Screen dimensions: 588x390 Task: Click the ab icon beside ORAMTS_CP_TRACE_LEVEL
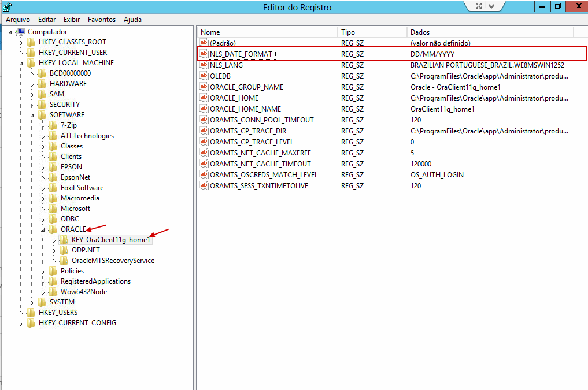tap(204, 142)
